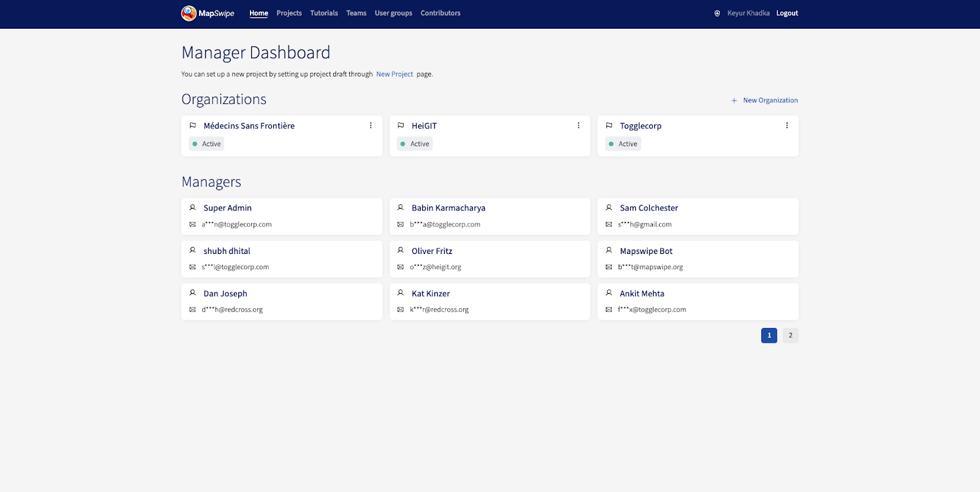Click the shield icon beside Keyur Khadka
The height and width of the screenshot is (492, 980).
click(x=717, y=13)
